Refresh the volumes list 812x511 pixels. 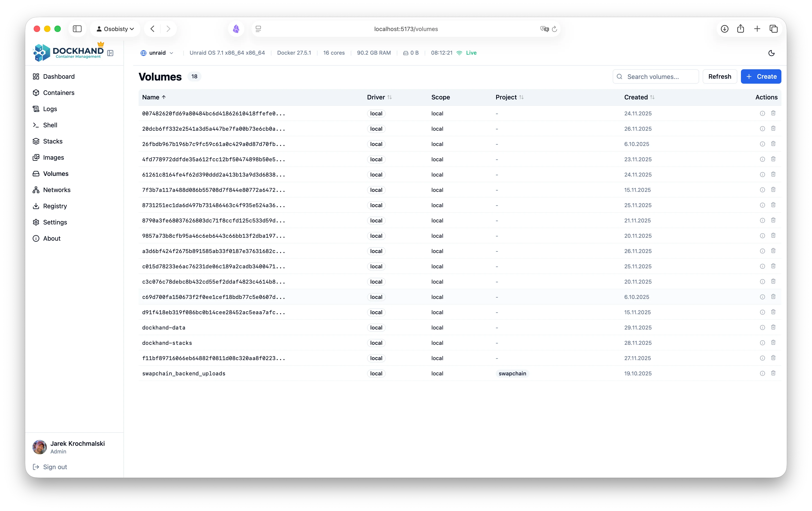point(720,76)
